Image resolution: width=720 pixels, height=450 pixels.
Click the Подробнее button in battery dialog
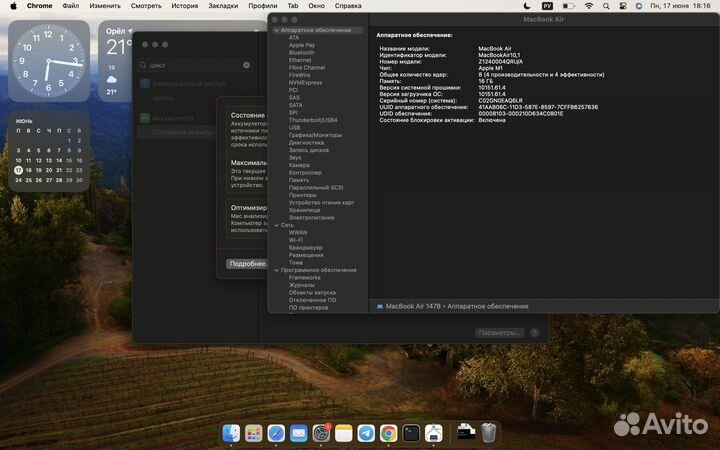[x=247, y=264]
